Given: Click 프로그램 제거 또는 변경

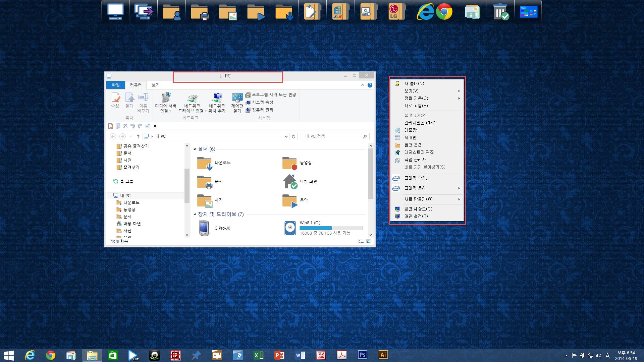Looking at the screenshot, I should pyautogui.click(x=271, y=95).
